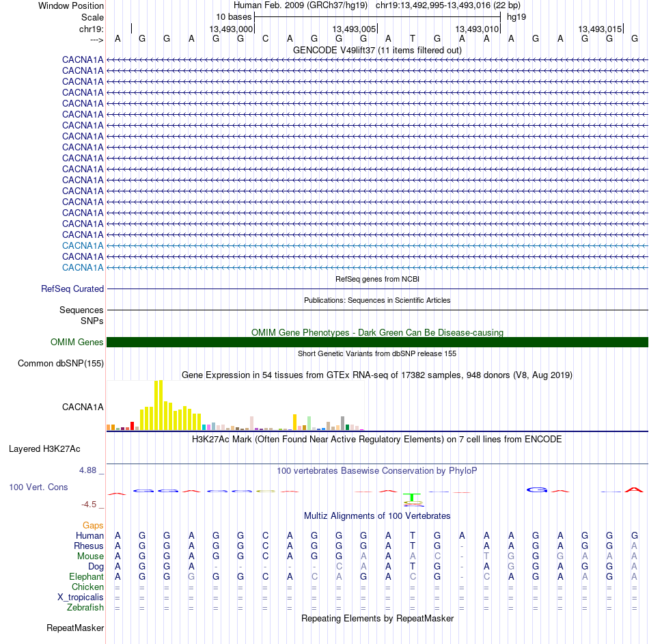Click the Rhesus alignment row label
This screenshot has width=649, height=644.
point(89,546)
